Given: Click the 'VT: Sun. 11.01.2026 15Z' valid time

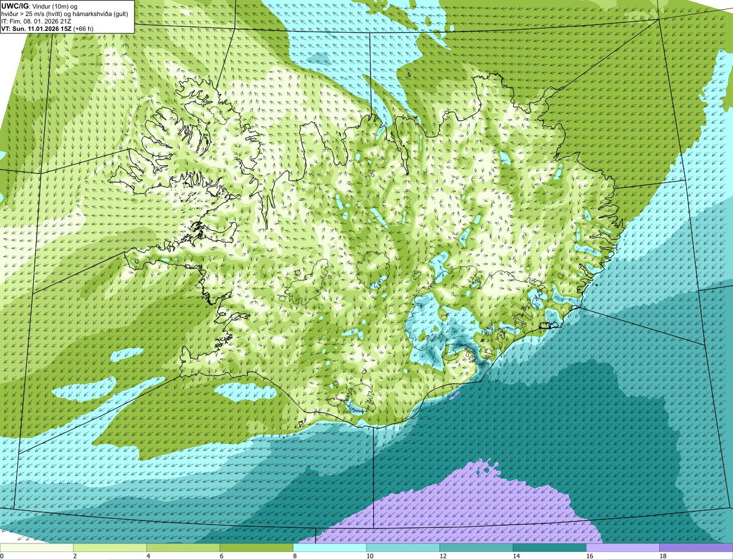Looking at the screenshot, I should [37, 28].
